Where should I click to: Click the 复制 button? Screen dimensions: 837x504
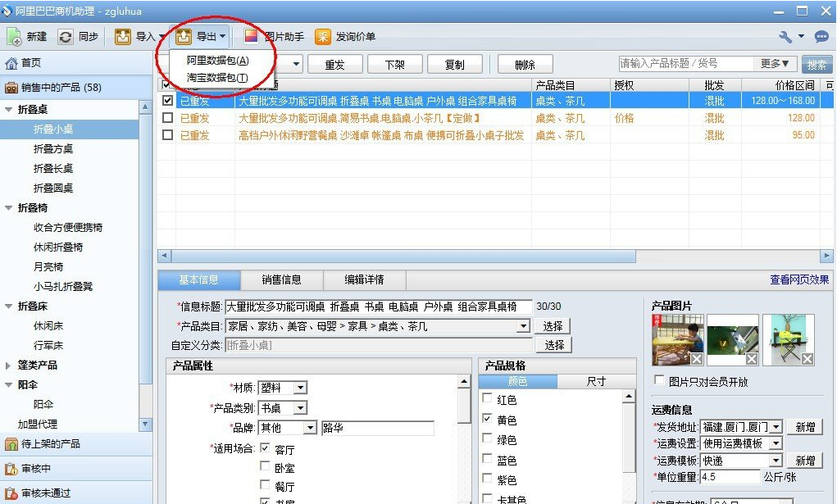(455, 65)
